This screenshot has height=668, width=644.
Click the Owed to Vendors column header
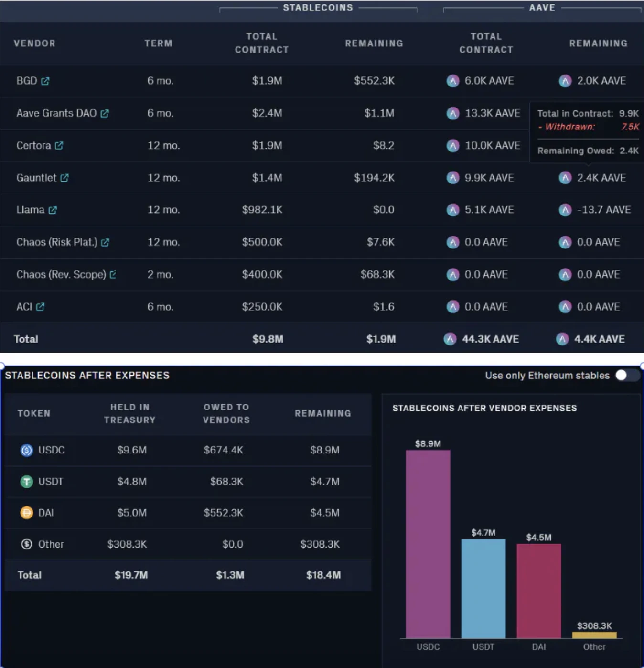coord(226,413)
